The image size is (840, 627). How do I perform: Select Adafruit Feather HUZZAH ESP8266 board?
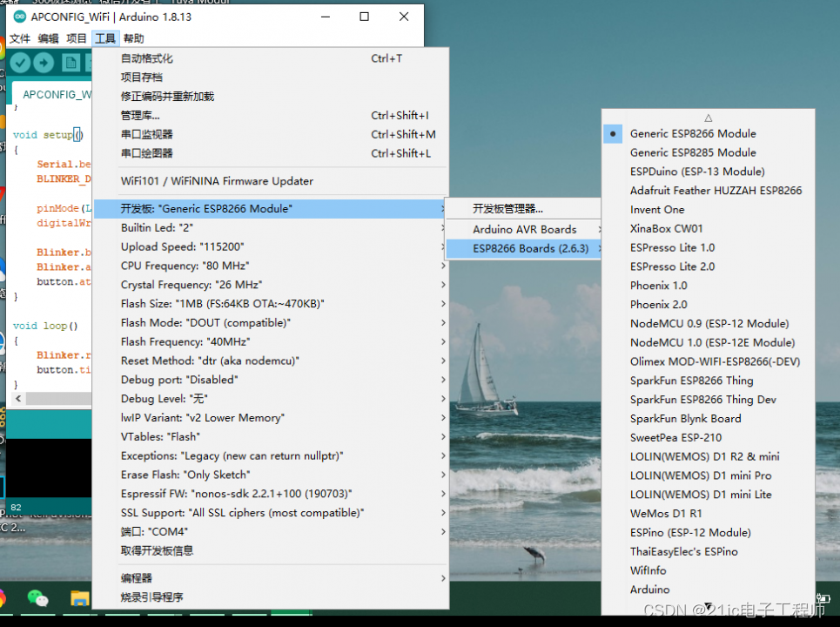[x=709, y=191]
